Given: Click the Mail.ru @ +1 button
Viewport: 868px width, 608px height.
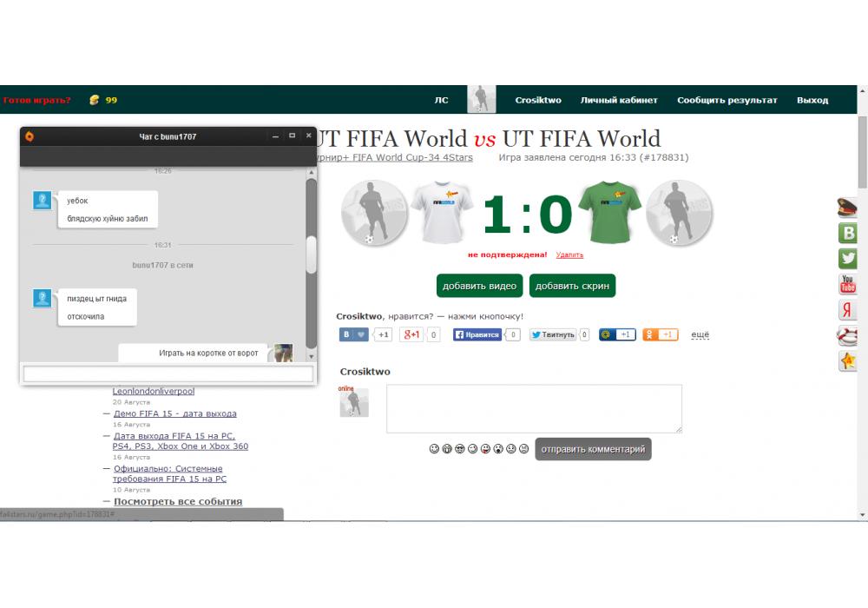Looking at the screenshot, I should pos(617,334).
